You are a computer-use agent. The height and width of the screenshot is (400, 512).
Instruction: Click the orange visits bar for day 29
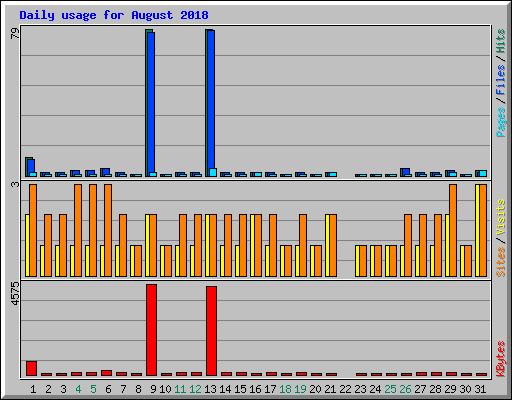[453, 230]
